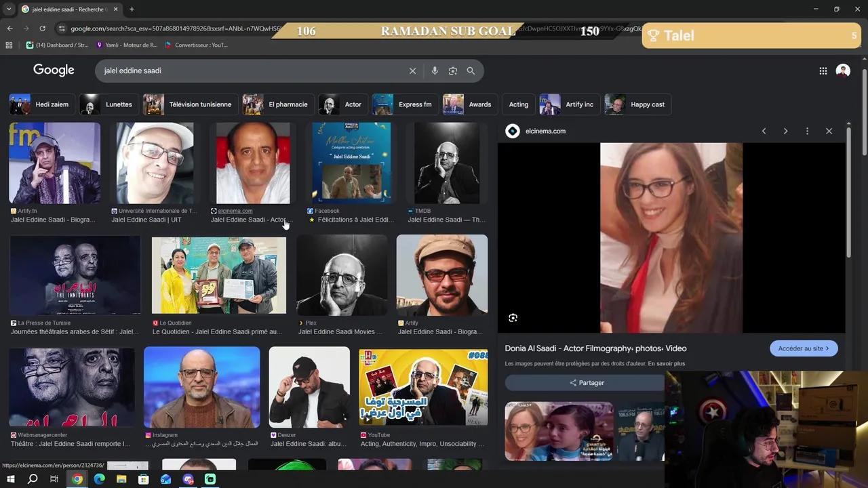Filter images by Hedi zaiem chip
This screenshot has height=488, width=868.
41,104
